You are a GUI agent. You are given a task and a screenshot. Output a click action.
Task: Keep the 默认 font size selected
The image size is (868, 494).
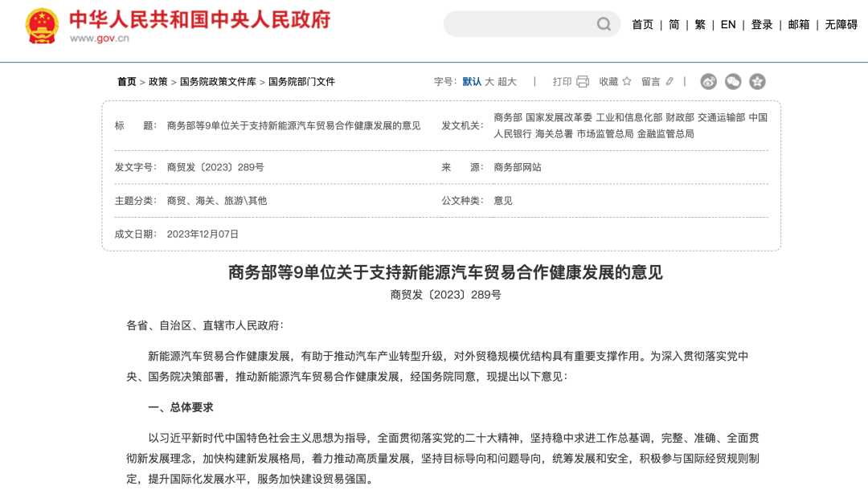473,81
